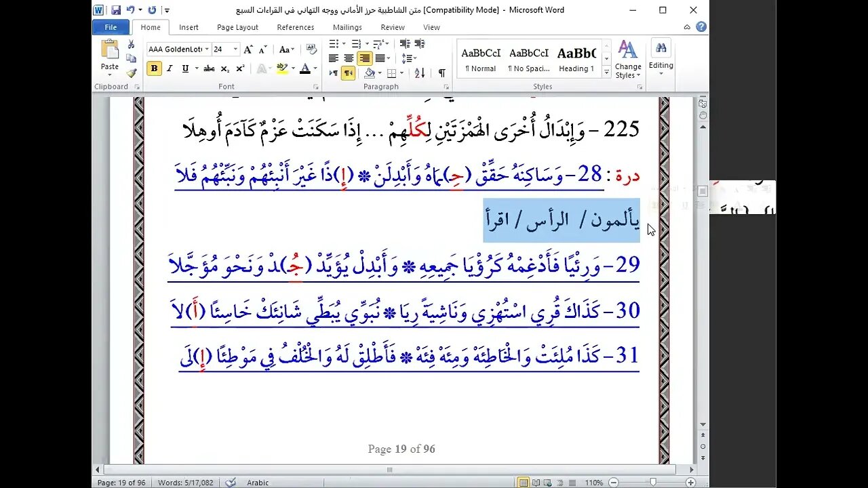Click the Clear Formatting icon
The height and width of the screenshot is (488, 868).
coord(311,49)
